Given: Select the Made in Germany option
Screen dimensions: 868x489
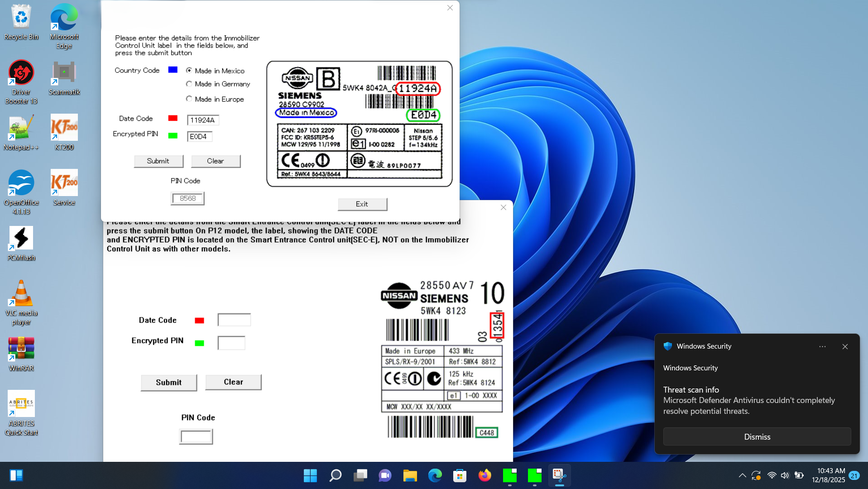Looking at the screenshot, I should pos(189,84).
